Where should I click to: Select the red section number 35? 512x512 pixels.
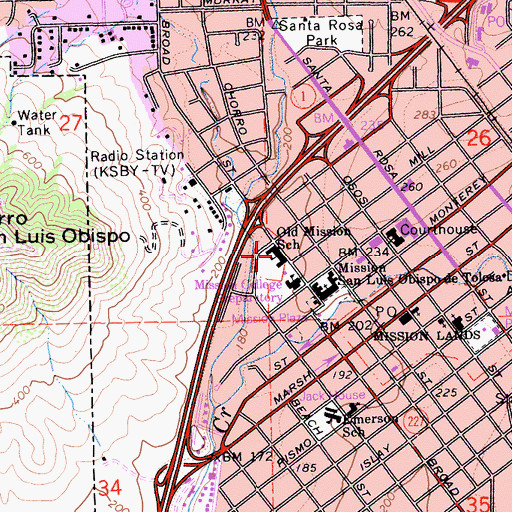478,504
